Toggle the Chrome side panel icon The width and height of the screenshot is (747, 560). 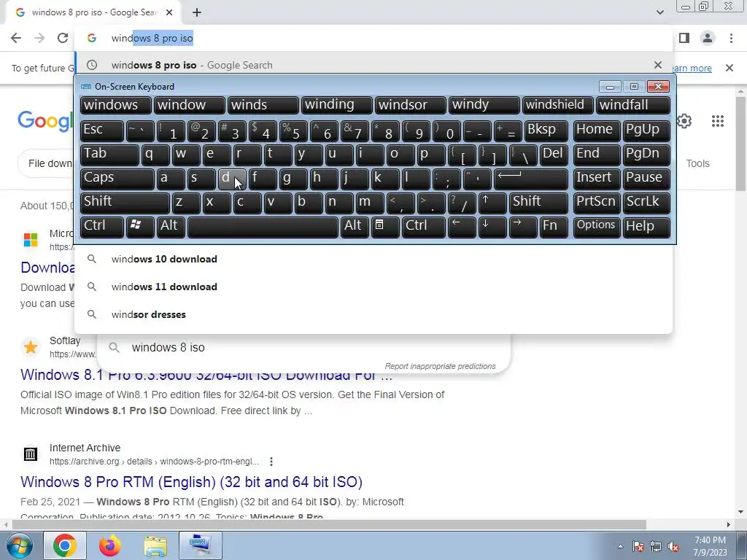684,38
